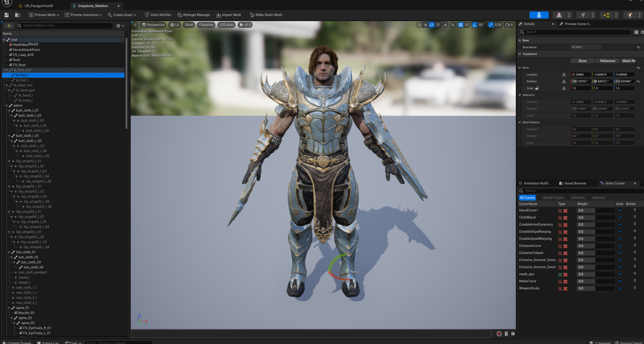Toggle the Reference transform button
Screen dimensions: 644x344
[x=607, y=61]
